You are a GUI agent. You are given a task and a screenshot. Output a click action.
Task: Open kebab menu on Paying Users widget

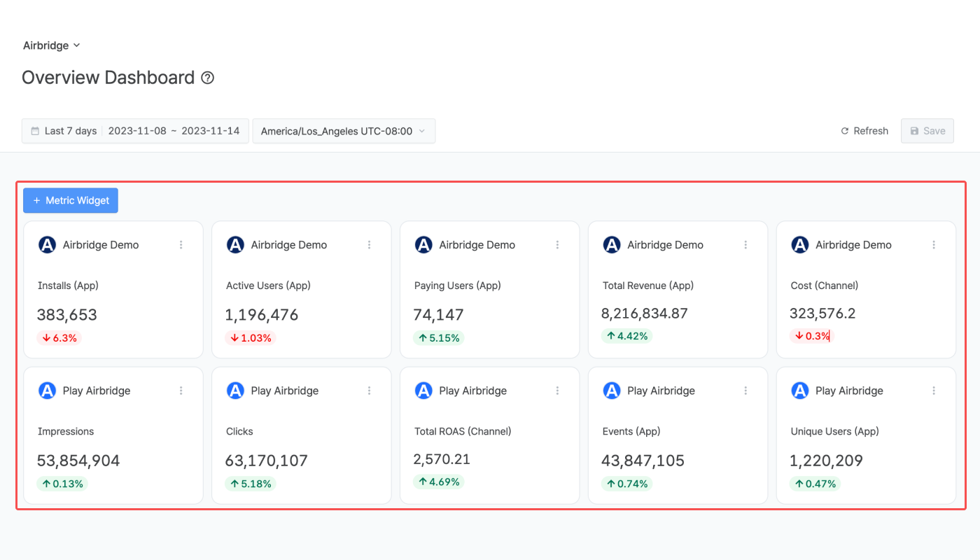tap(558, 245)
